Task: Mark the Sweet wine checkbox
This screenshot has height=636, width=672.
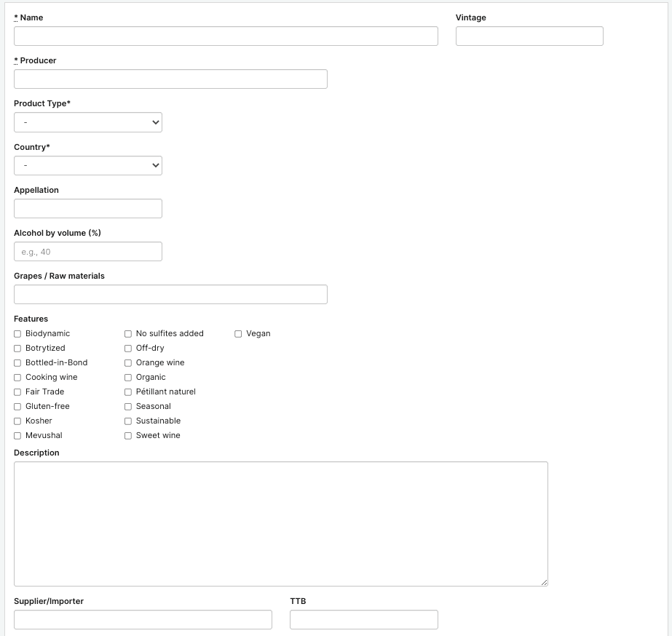Action: (x=128, y=436)
